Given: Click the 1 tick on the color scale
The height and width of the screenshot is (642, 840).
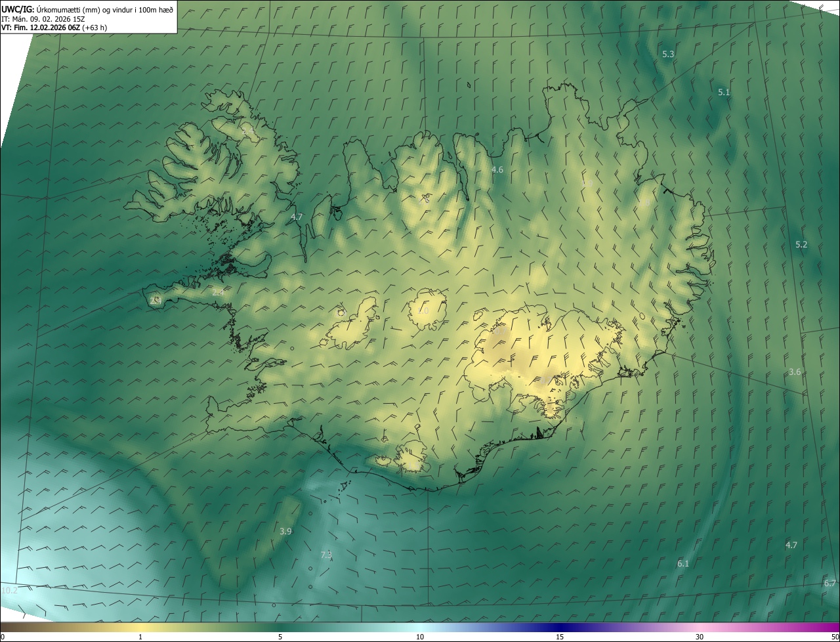Looking at the screenshot, I should coord(140,637).
